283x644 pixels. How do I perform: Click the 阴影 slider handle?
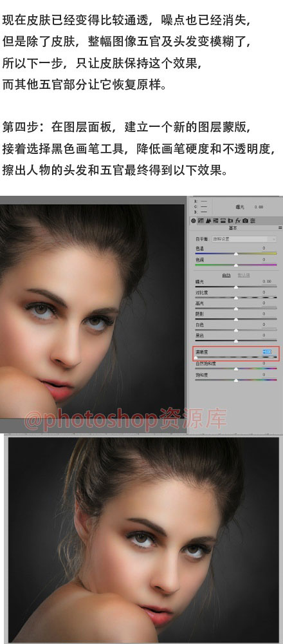[236, 319]
